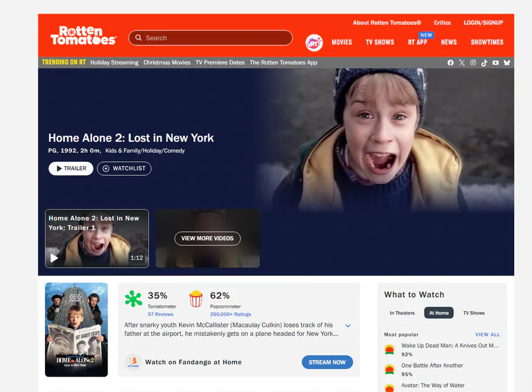
Task: Click tomato icon beside One Battle After Another
Action: coord(390,370)
